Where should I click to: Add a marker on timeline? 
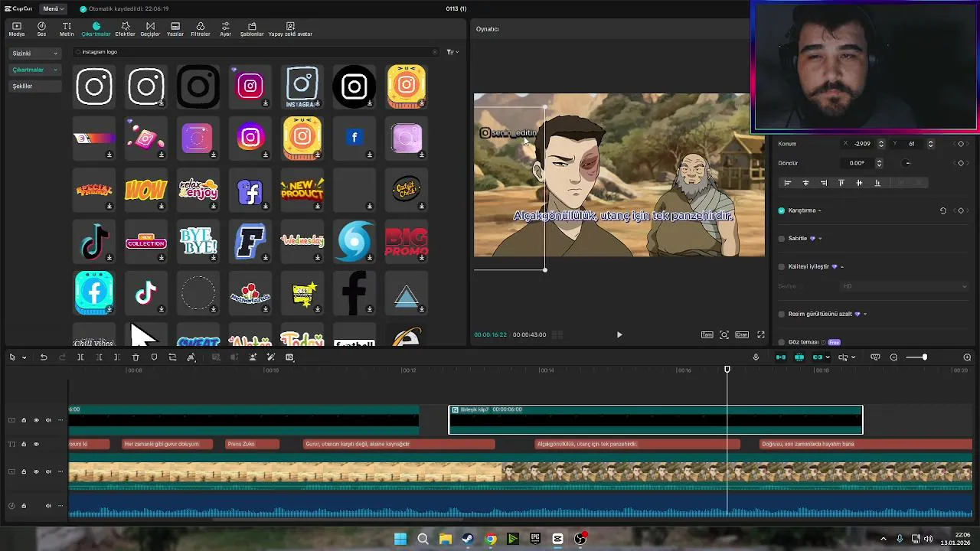click(154, 357)
